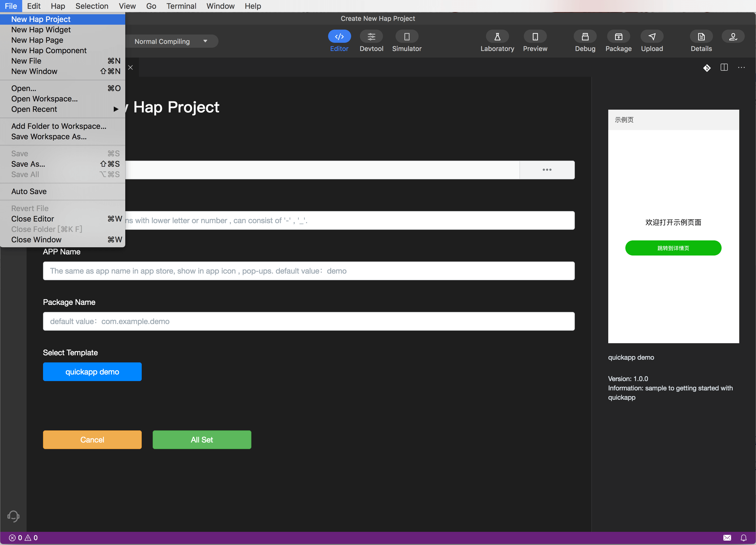Open the Window menu
Screen dimensions: 756x545
220,6
